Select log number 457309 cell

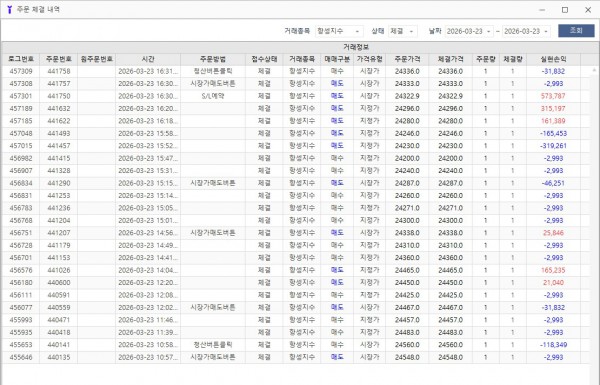point(21,71)
